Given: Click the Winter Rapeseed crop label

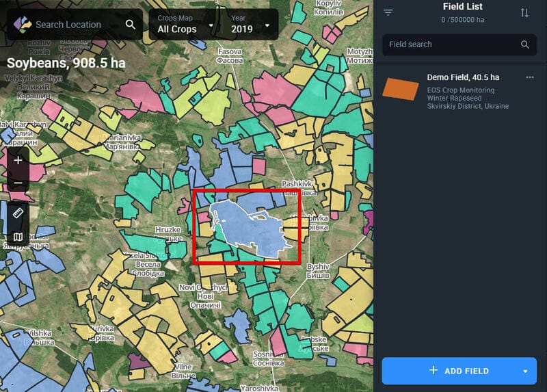Looking at the screenshot, I should 454,98.
